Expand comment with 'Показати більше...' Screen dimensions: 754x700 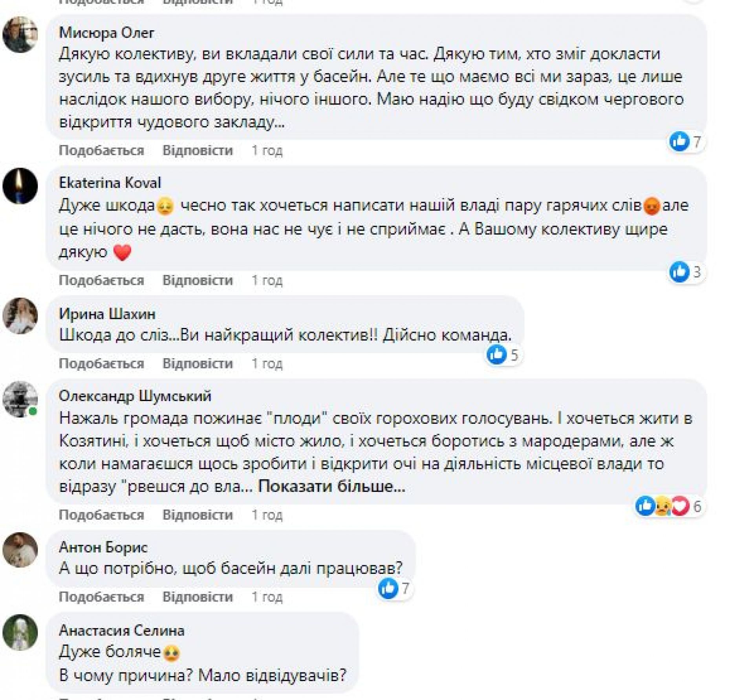click(331, 487)
